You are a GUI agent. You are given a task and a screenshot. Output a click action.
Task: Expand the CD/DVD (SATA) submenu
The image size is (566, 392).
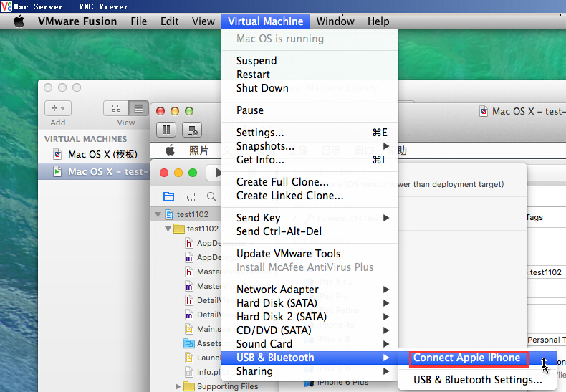(310, 330)
